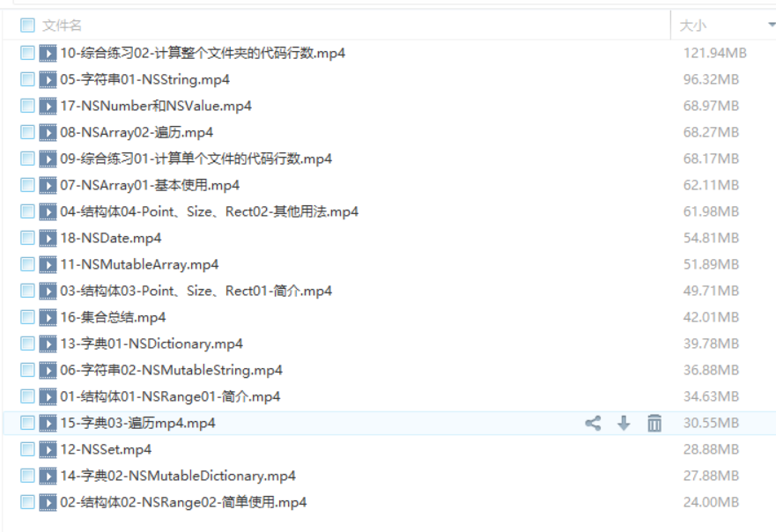Click share icon on 15-字典03 row
776x532 pixels.
(593, 424)
